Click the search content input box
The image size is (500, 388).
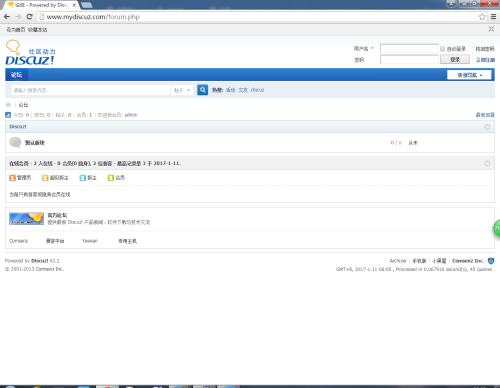tap(91, 90)
